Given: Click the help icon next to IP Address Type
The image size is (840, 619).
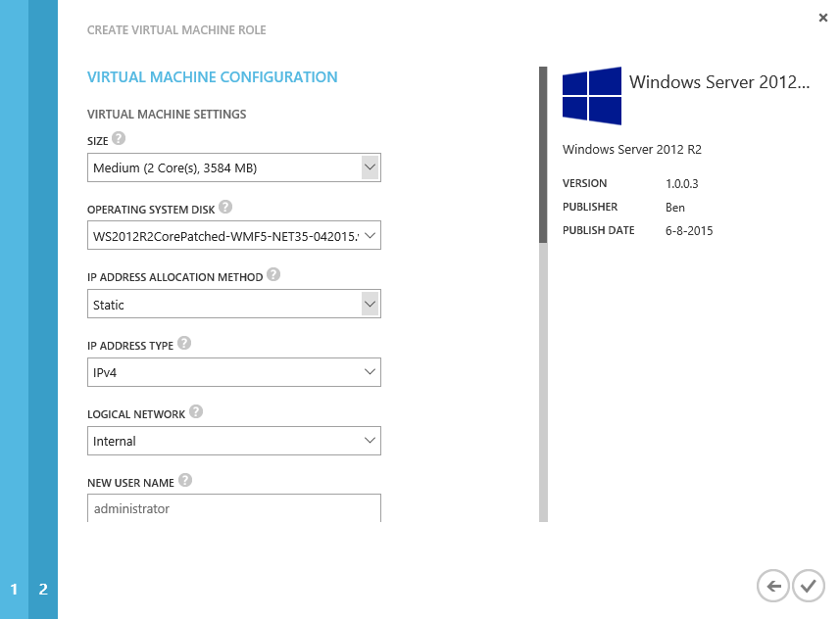Looking at the screenshot, I should tap(184, 344).
